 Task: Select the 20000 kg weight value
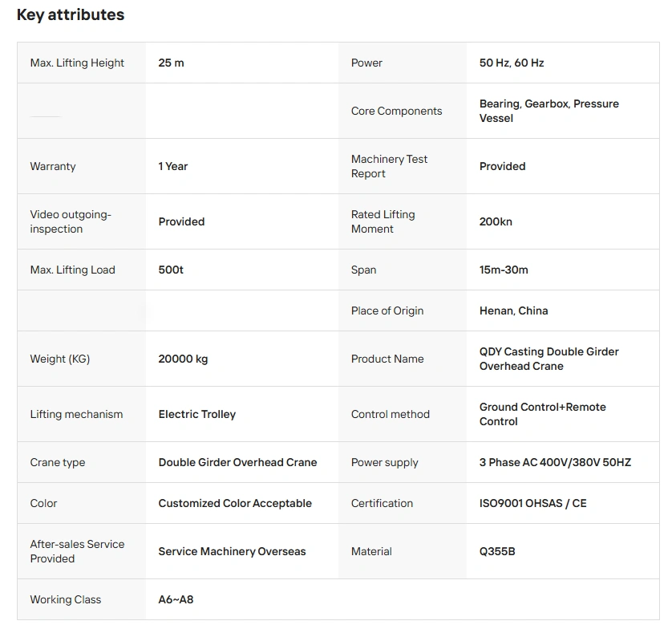[x=183, y=359]
